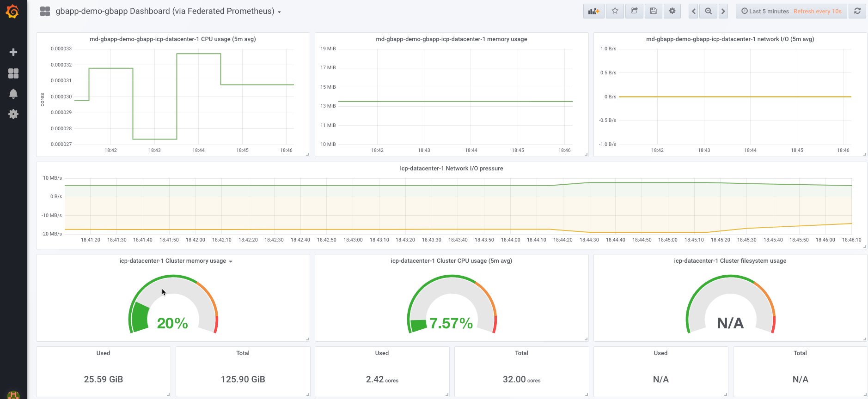Click the user avatar in sidebar
This screenshot has width=868, height=399.
click(13, 395)
